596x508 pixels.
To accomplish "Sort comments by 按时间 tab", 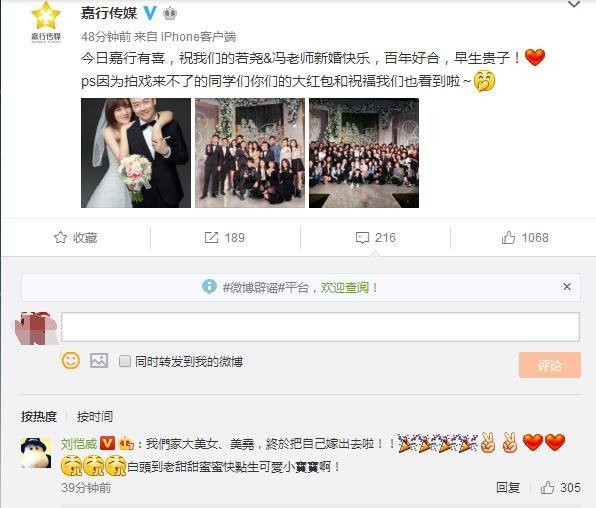I will point(95,417).
